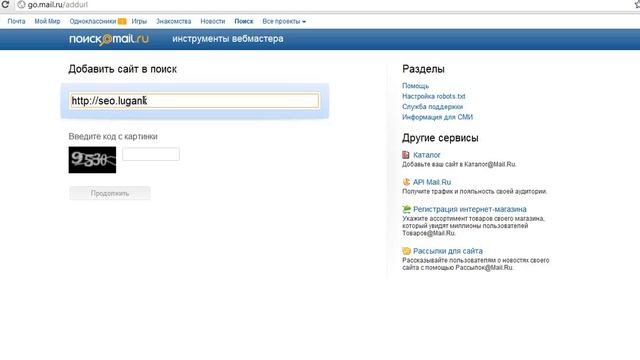Click the site URL input field
The width and height of the screenshot is (640, 360).
click(194, 101)
